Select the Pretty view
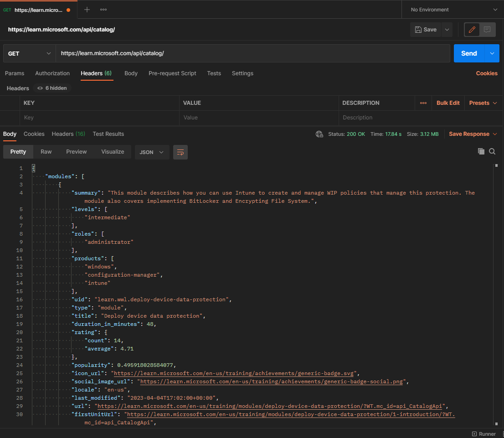Image resolution: width=504 pixels, height=438 pixels. [18, 152]
